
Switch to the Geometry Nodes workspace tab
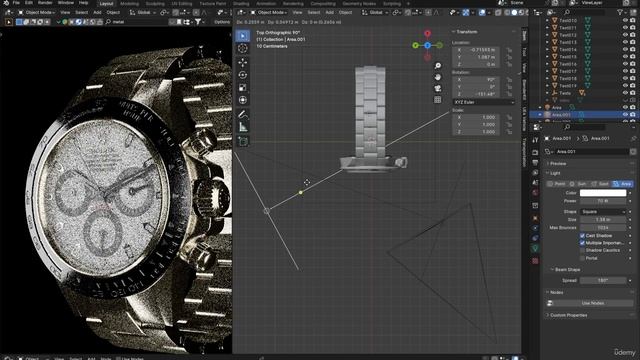359,3
